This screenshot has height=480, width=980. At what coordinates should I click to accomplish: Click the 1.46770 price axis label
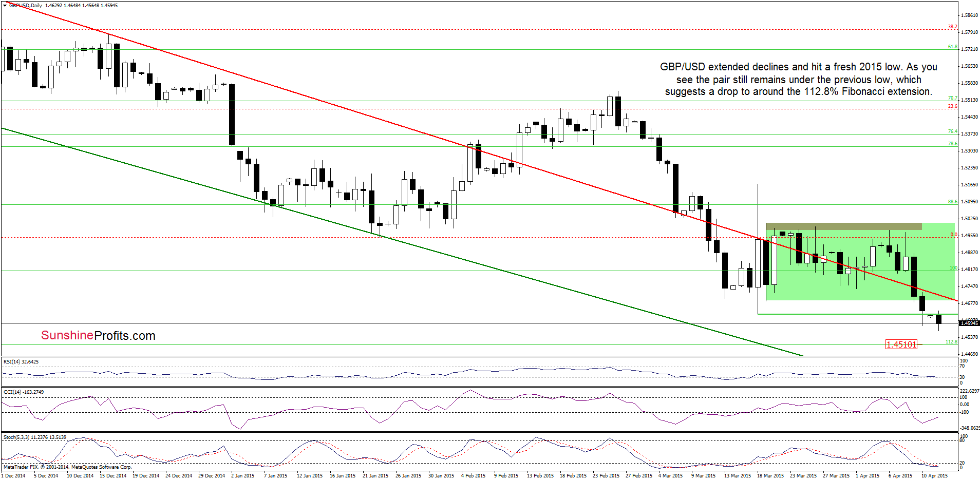click(x=969, y=303)
